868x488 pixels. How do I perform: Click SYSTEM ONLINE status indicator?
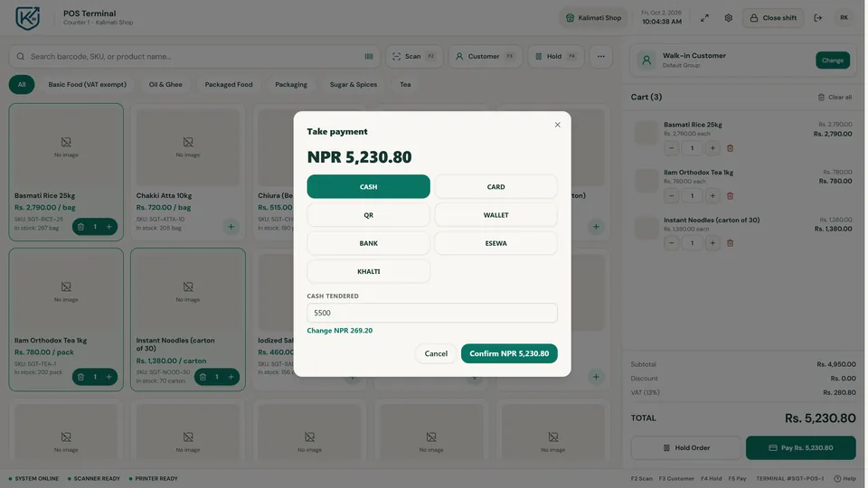(x=33, y=479)
